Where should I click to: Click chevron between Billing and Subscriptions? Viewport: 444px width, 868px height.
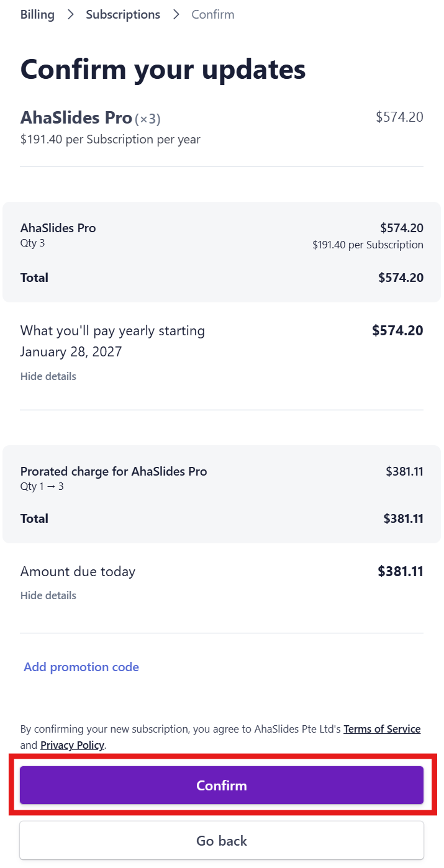point(70,14)
